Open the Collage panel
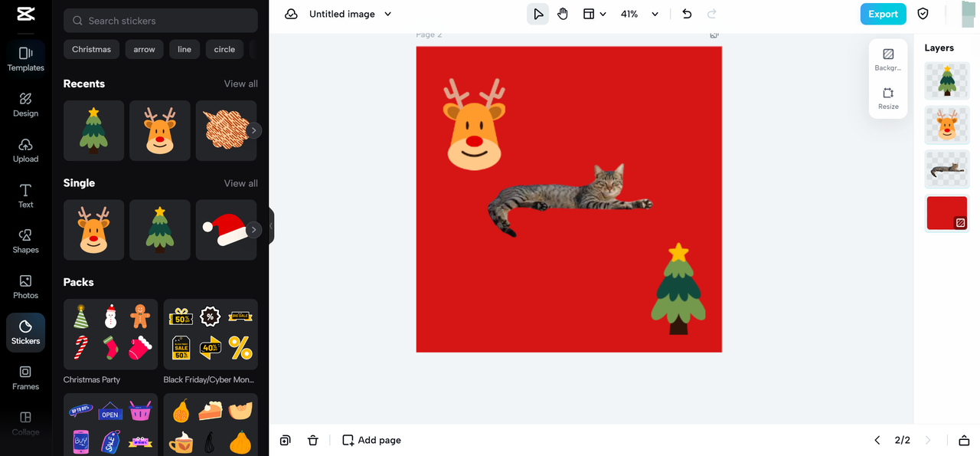980x456 pixels. pos(25,423)
